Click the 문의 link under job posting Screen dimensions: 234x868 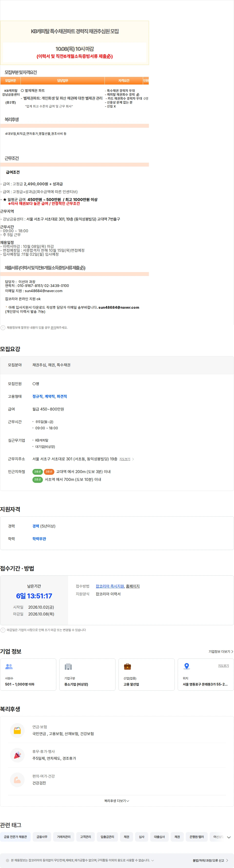[53, 328]
